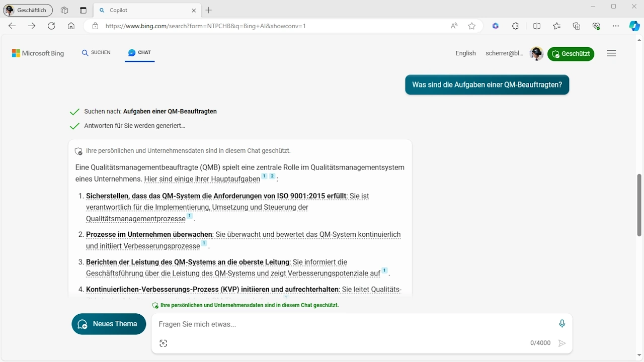Click the send message arrow icon
Viewport: 644px width, 362px height.
pyautogui.click(x=562, y=342)
